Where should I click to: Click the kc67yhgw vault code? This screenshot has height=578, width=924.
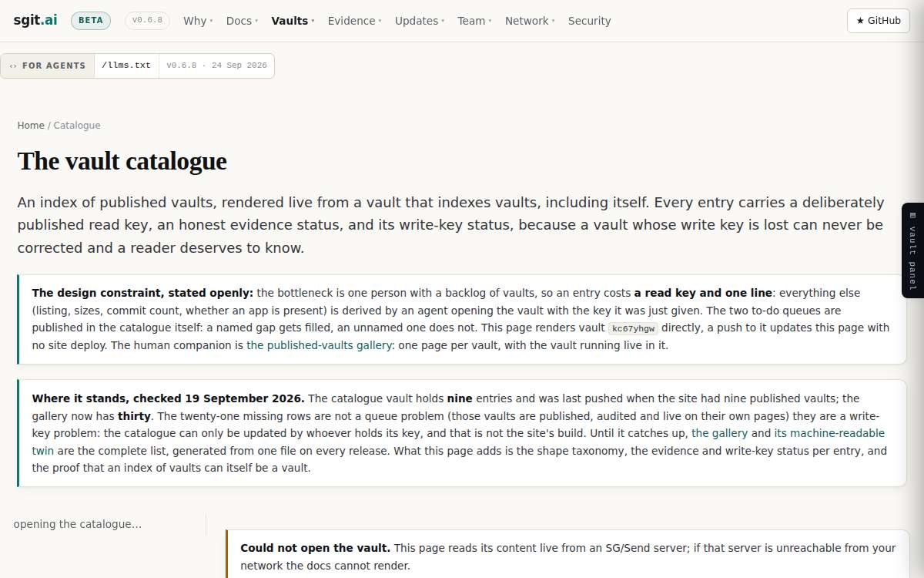click(x=633, y=328)
